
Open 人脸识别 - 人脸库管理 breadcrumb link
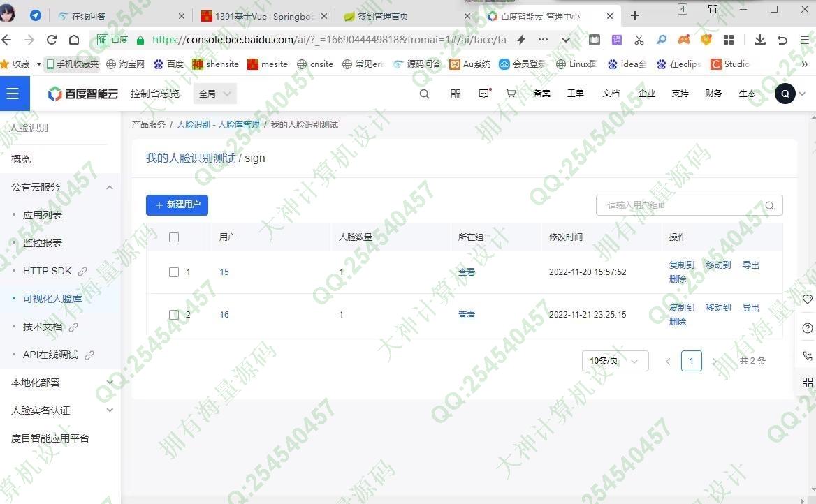tap(218, 125)
